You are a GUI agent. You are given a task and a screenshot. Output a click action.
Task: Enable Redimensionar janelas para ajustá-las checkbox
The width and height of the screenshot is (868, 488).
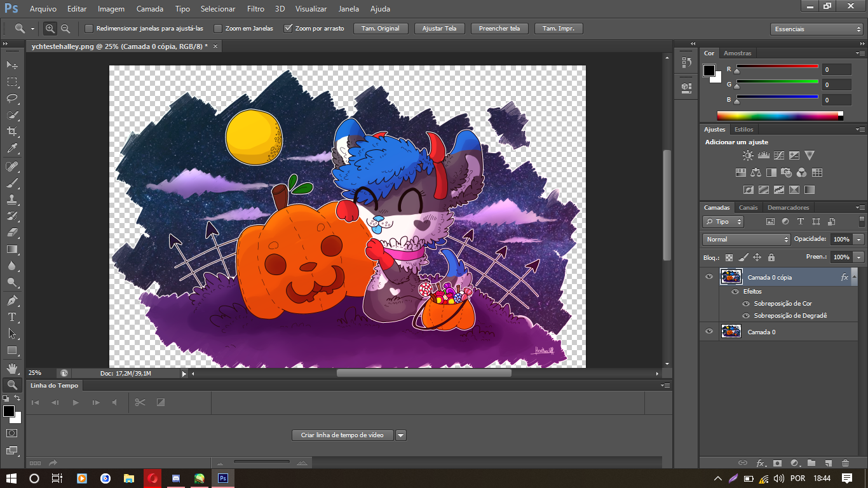click(89, 29)
